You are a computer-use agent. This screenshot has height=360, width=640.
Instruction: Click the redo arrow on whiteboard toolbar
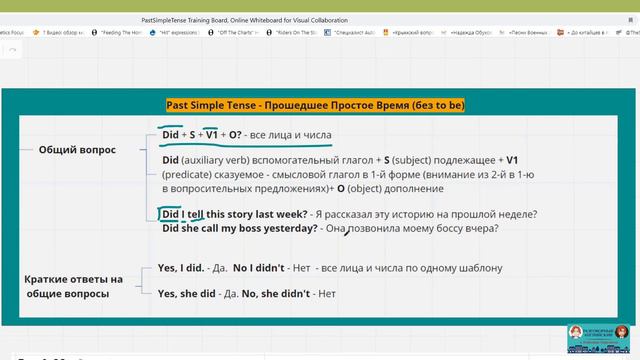(13, 50)
